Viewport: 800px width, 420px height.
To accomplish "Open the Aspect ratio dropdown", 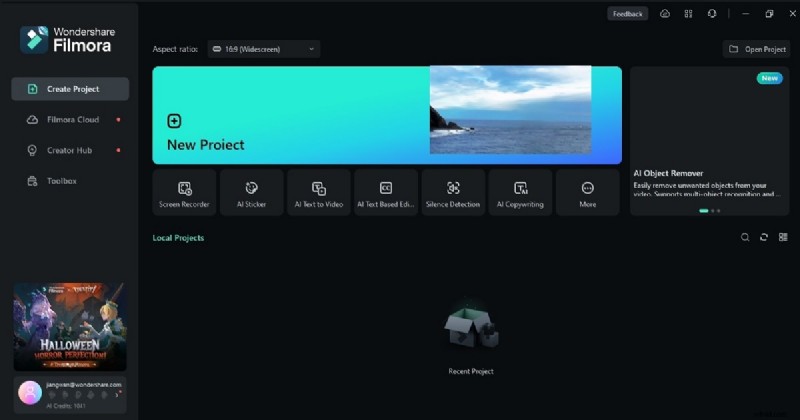I will [x=264, y=48].
